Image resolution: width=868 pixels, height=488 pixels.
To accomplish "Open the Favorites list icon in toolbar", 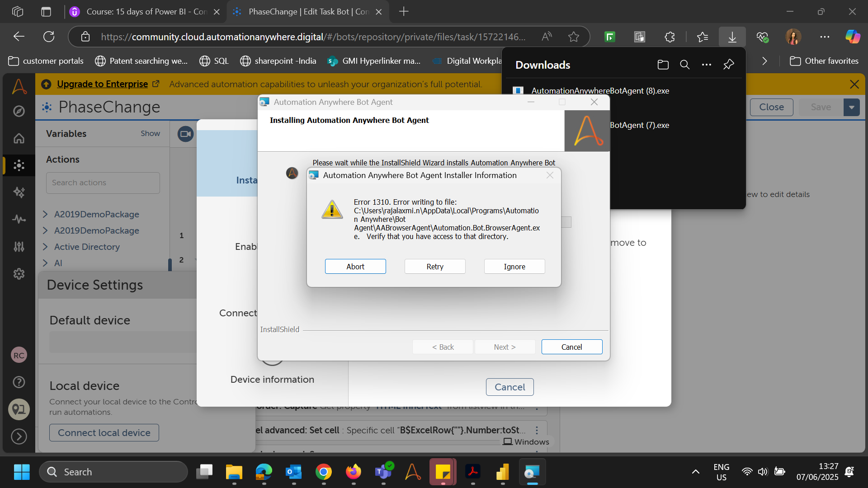I will coord(703,37).
